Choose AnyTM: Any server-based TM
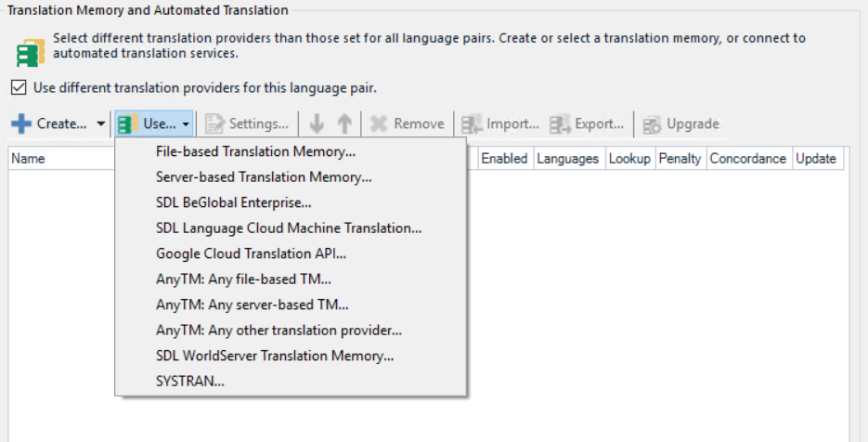This screenshot has width=868, height=442. [x=291, y=304]
